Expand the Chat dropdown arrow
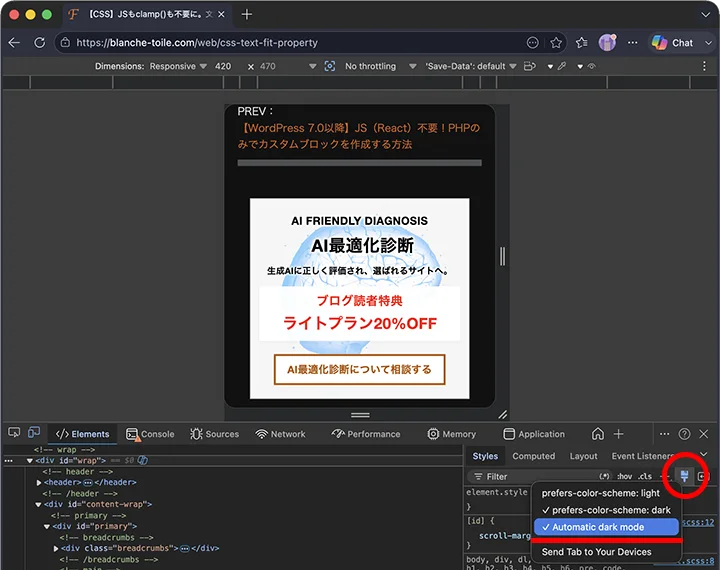The width and height of the screenshot is (720, 570). [708, 43]
